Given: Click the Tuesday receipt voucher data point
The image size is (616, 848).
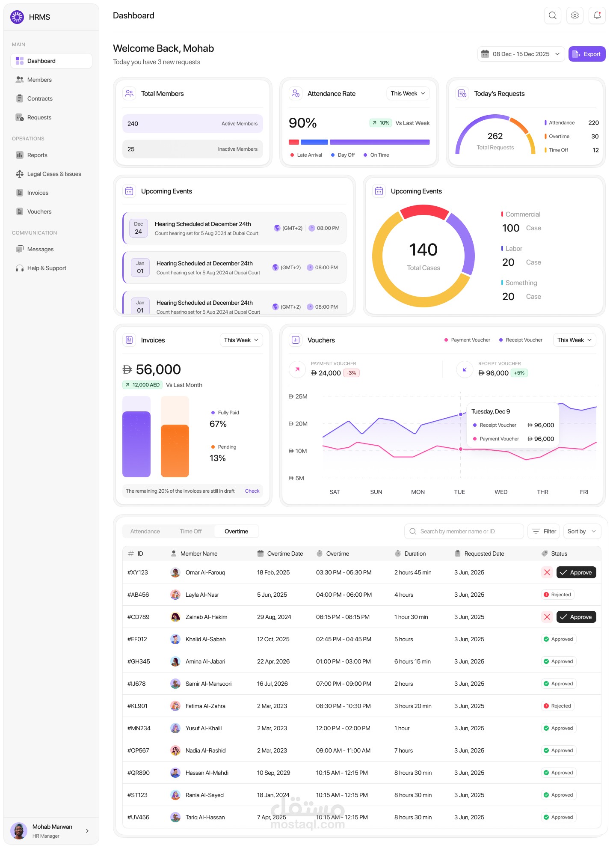Looking at the screenshot, I should pos(461,414).
